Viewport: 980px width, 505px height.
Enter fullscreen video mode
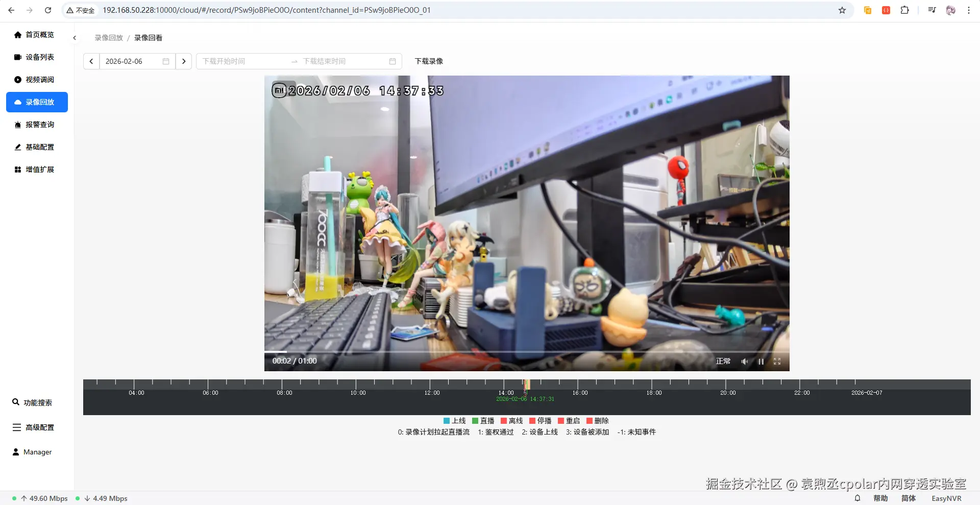pos(777,362)
